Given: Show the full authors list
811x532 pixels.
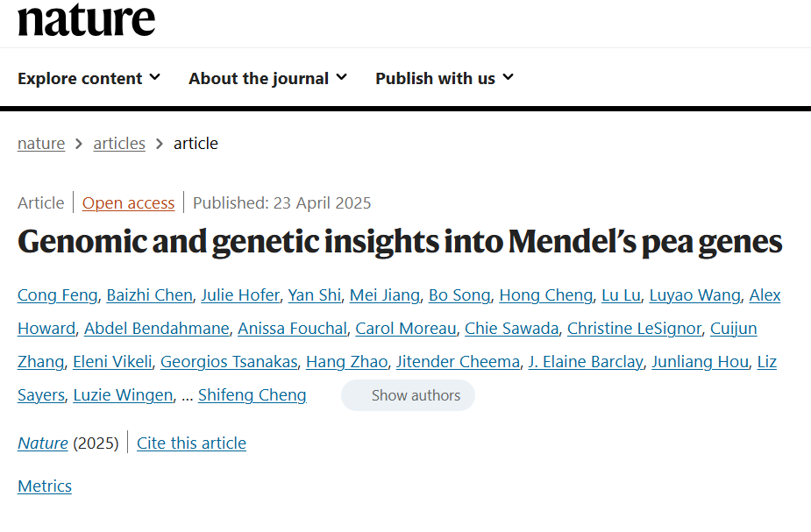Looking at the screenshot, I should pyautogui.click(x=408, y=395).
